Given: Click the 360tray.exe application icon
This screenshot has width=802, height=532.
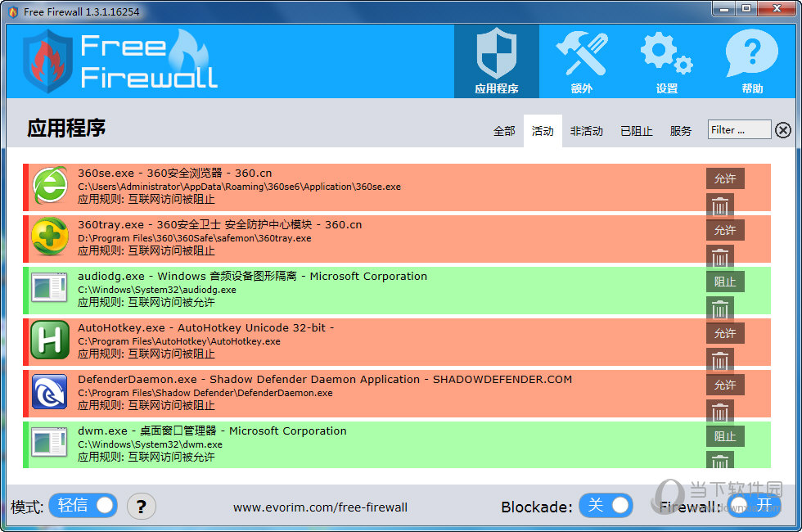Looking at the screenshot, I should point(50,237).
